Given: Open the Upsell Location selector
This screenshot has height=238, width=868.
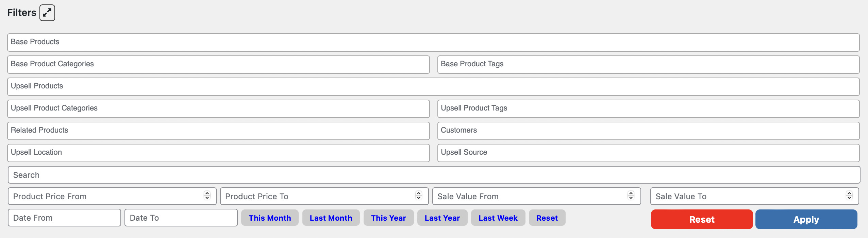Looking at the screenshot, I should pos(218,153).
